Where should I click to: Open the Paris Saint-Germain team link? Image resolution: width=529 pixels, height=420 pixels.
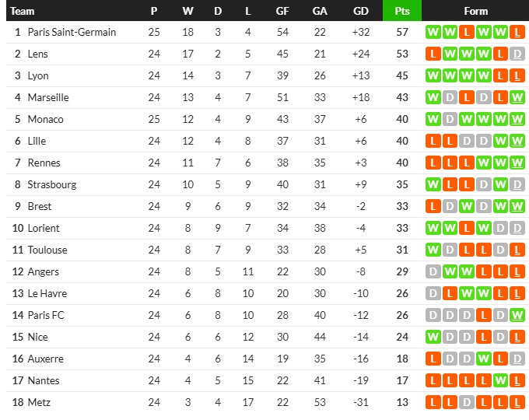point(72,33)
